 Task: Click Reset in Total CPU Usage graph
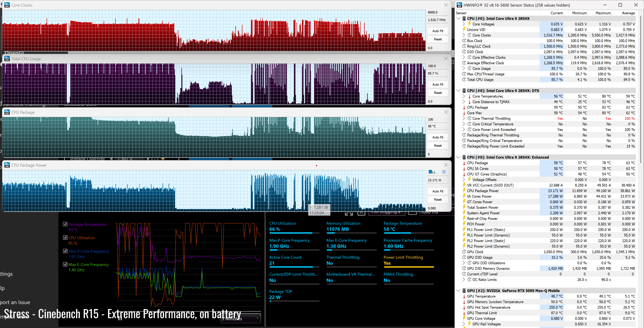point(438,93)
